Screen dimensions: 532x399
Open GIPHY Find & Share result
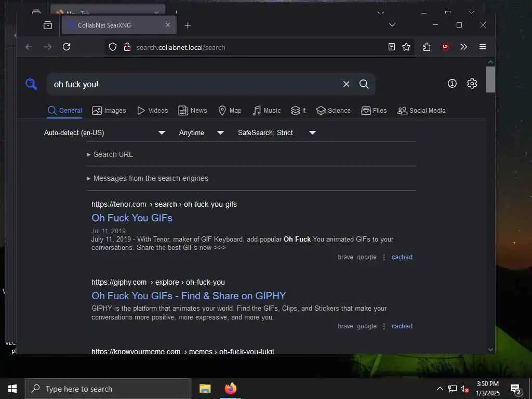tap(189, 296)
